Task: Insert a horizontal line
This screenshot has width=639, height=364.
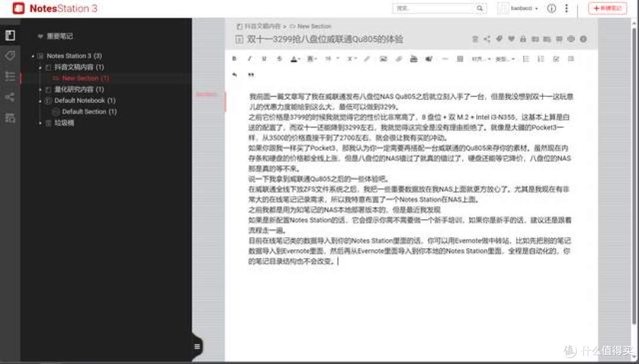Action: pyautogui.click(x=444, y=58)
